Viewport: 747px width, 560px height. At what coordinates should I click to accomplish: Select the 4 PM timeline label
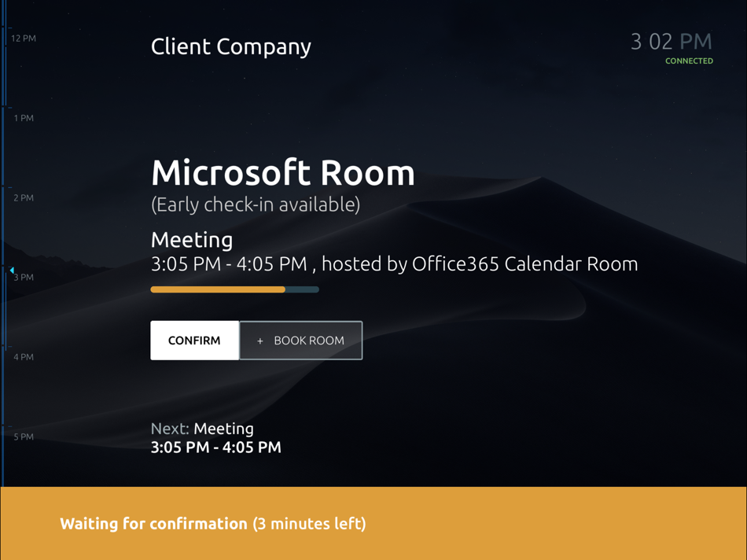[24, 357]
